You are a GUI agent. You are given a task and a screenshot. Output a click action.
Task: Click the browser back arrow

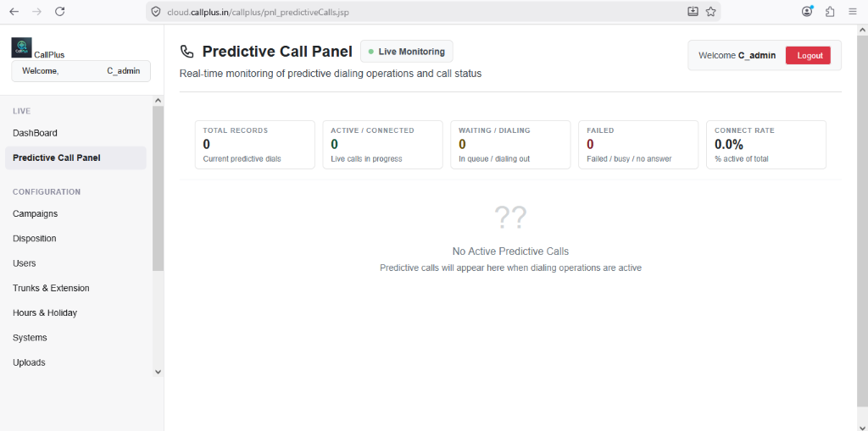point(14,11)
